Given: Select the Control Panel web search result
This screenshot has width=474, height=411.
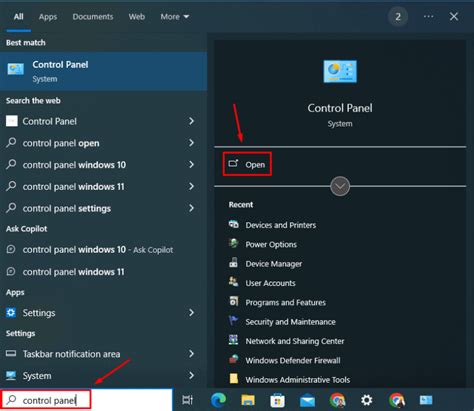Looking at the screenshot, I should [103, 121].
